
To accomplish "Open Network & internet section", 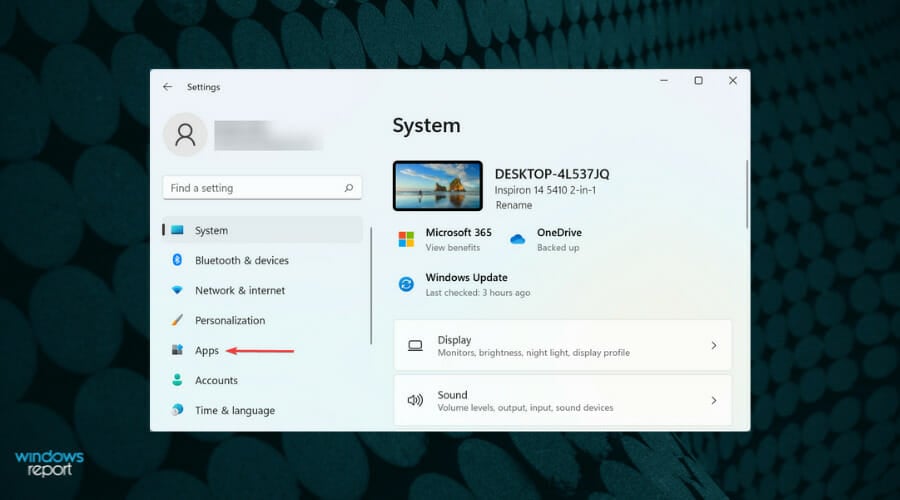I will click(262, 290).
